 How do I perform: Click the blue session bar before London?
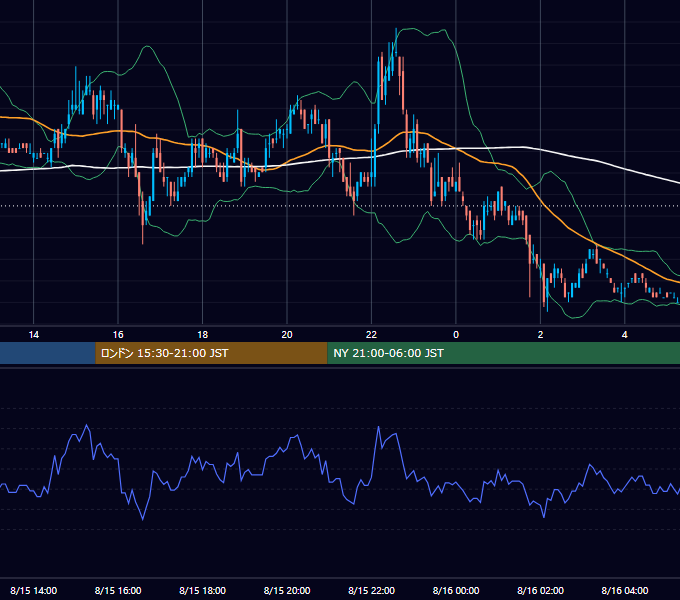pos(48,353)
